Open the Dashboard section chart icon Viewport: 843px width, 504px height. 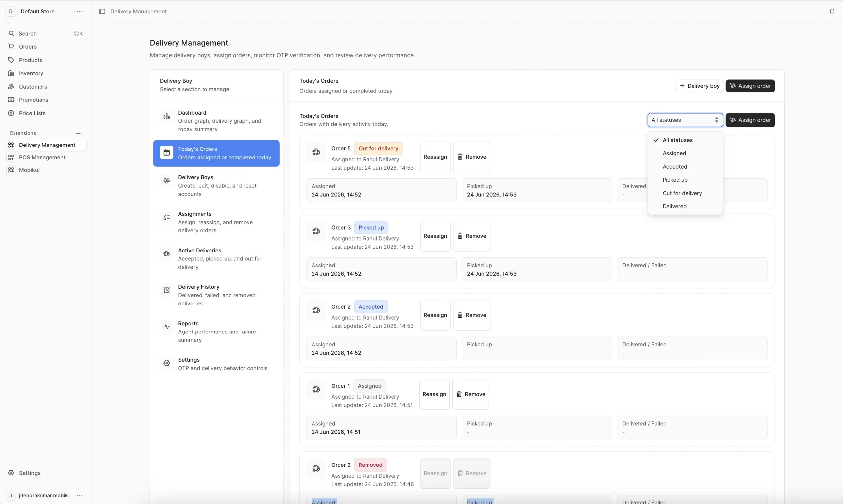[166, 116]
